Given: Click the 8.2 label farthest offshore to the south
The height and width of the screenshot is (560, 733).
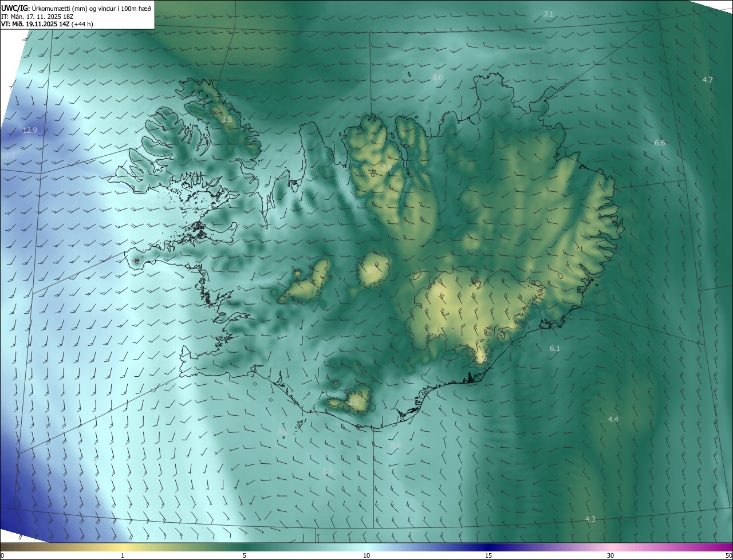Looking at the screenshot, I should [328, 472].
